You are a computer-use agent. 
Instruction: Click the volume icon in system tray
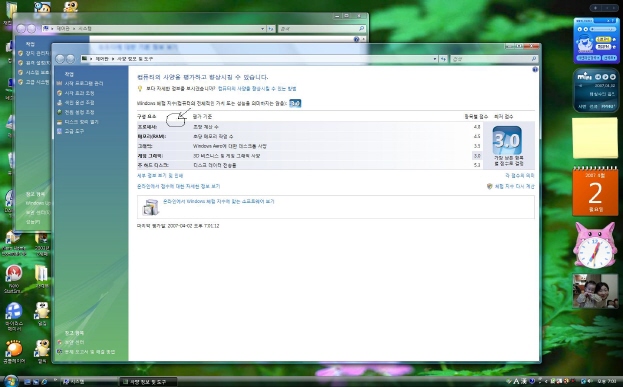point(590,381)
